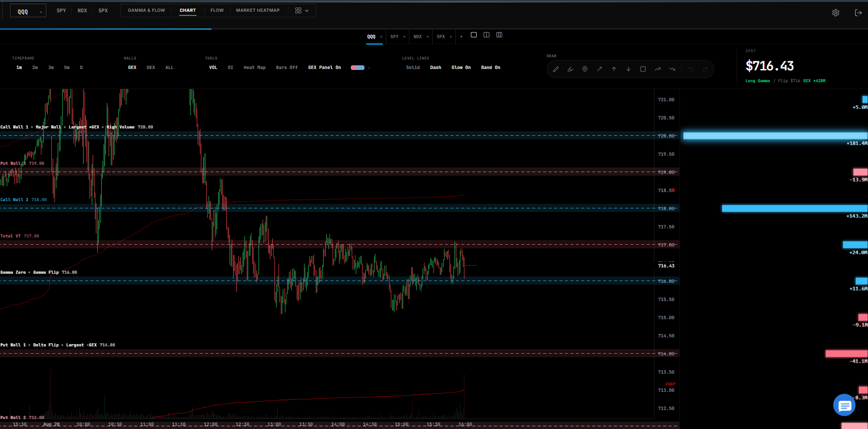Toggle Glow On level line option

coord(461,68)
